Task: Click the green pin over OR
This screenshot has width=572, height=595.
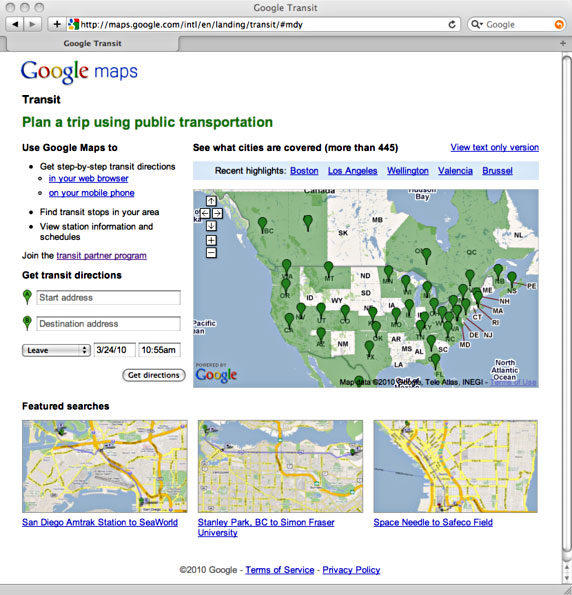Action: [x=286, y=285]
